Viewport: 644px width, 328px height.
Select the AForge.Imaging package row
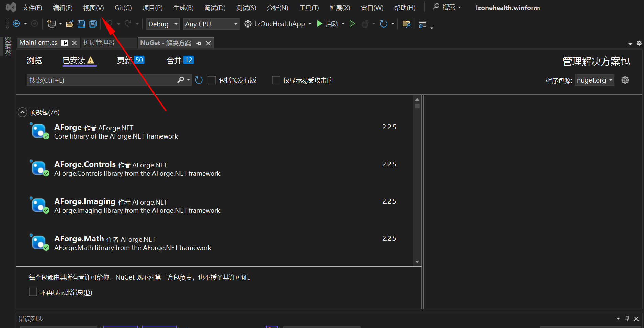click(x=214, y=205)
